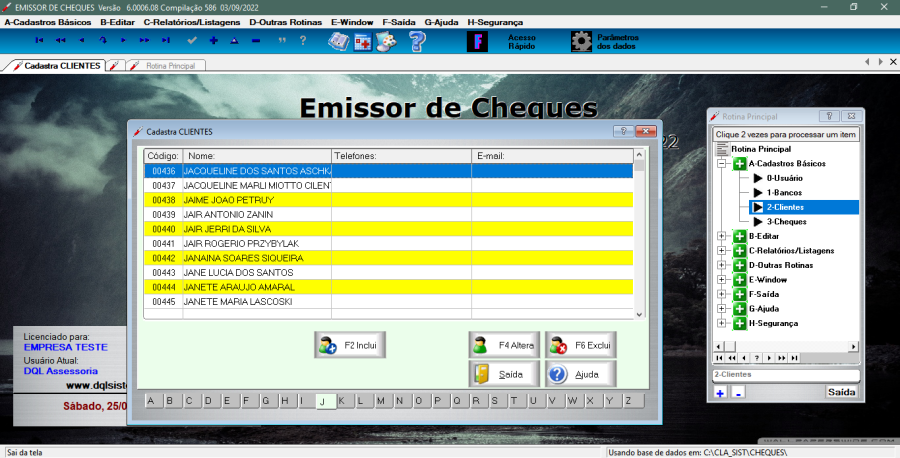Viewport: 900px width, 458px height.
Task: Open the D-Outras Rotinas menu
Action: 286,21
